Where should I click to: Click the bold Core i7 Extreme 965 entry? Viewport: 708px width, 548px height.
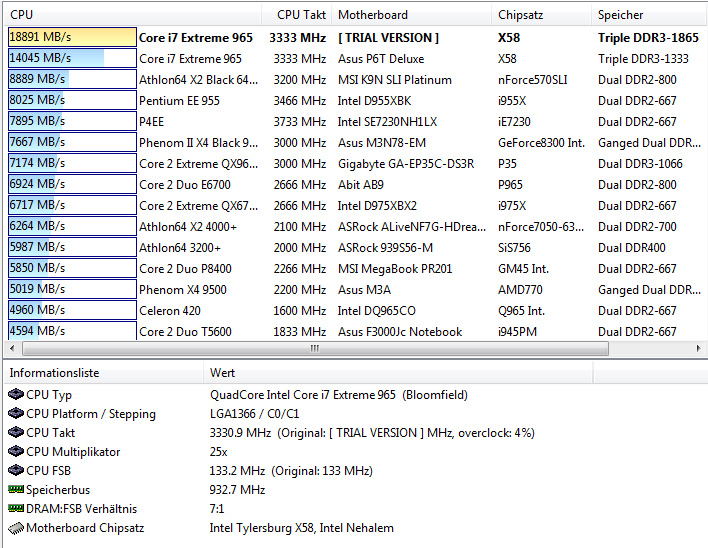point(196,38)
